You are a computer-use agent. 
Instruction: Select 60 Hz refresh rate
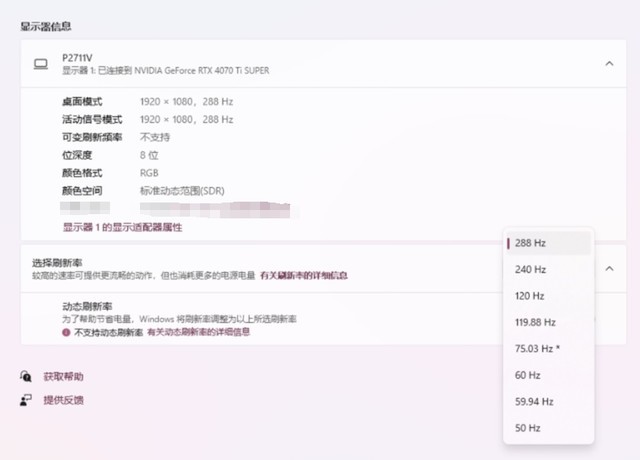548,375
